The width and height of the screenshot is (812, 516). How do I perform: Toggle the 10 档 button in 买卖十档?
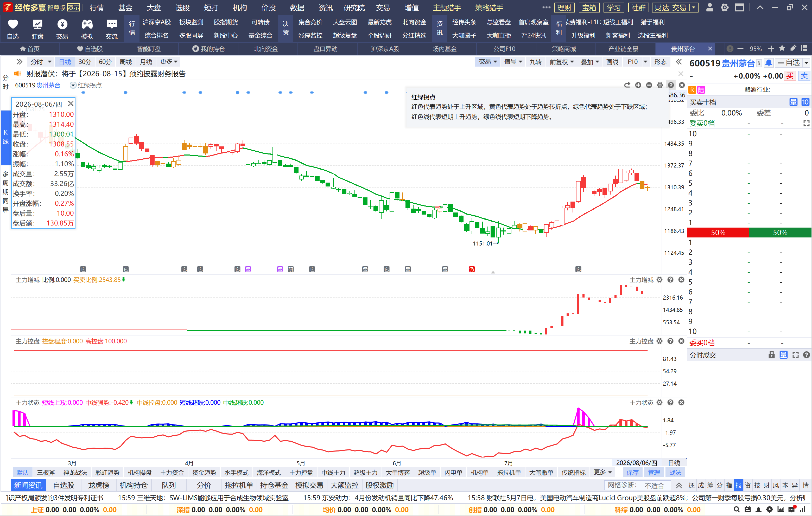pos(805,102)
